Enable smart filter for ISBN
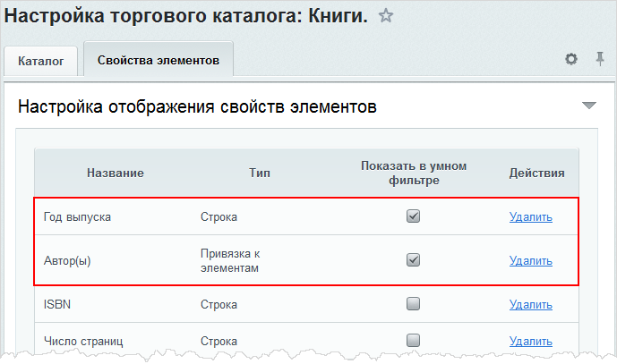Viewport: 617px width, 364px height. coord(413,303)
